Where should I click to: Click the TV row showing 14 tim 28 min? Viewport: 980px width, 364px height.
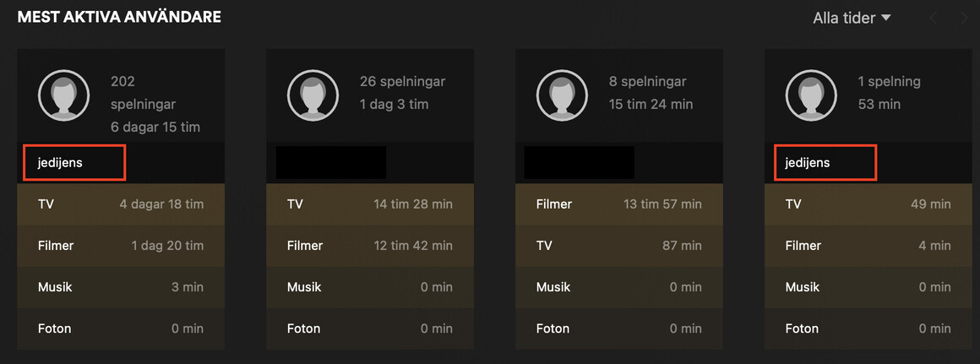370,204
